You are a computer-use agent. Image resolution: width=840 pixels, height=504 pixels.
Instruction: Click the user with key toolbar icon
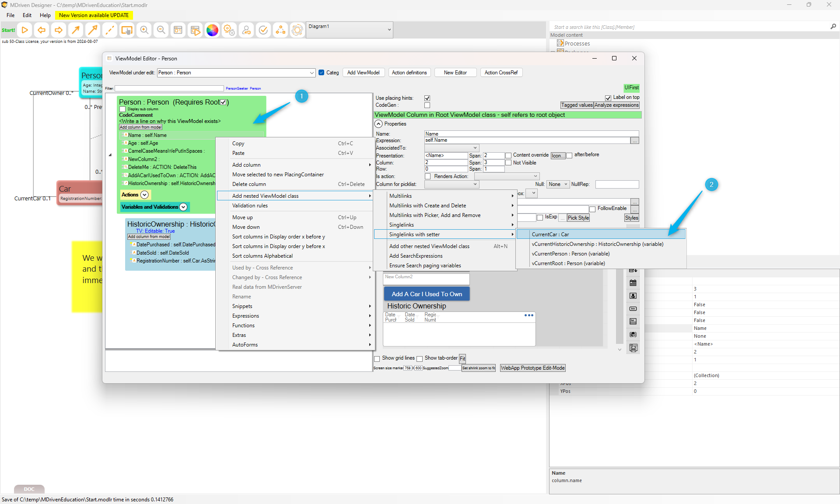(246, 30)
